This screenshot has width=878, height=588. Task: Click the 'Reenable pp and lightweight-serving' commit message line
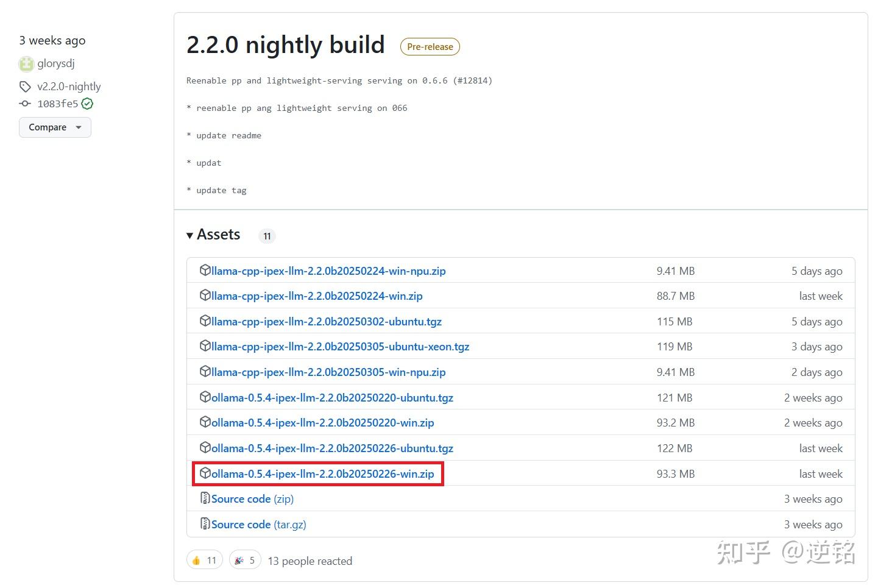point(339,80)
